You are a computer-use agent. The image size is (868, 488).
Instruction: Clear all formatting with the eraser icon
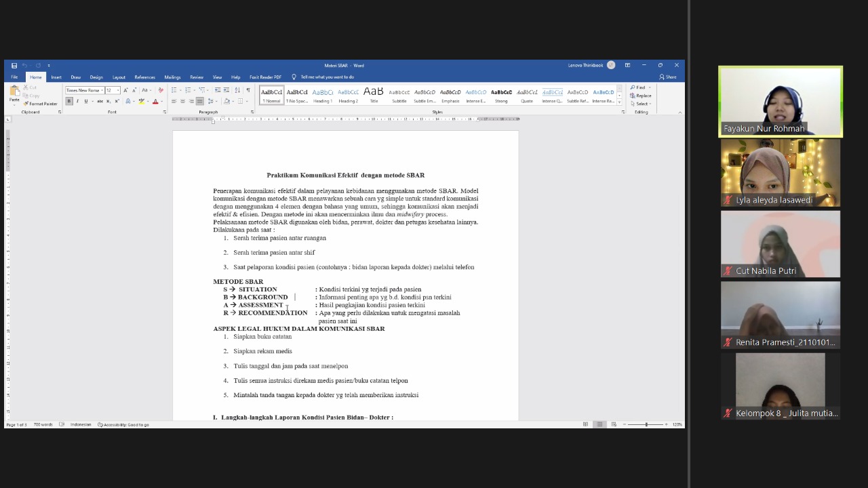(161, 90)
